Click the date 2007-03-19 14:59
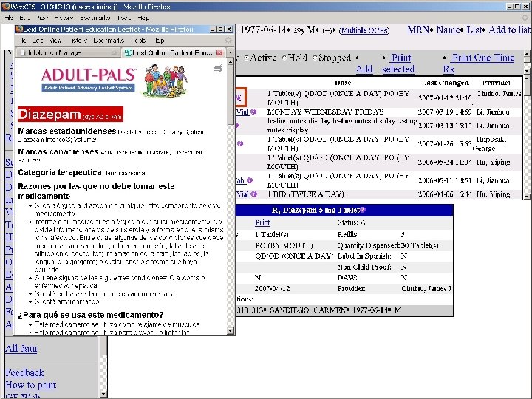The width and height of the screenshot is (532, 399). pyautogui.click(x=445, y=112)
